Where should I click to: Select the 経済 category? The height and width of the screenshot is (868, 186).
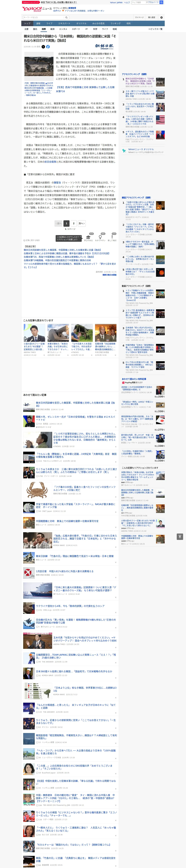[x=52, y=29]
